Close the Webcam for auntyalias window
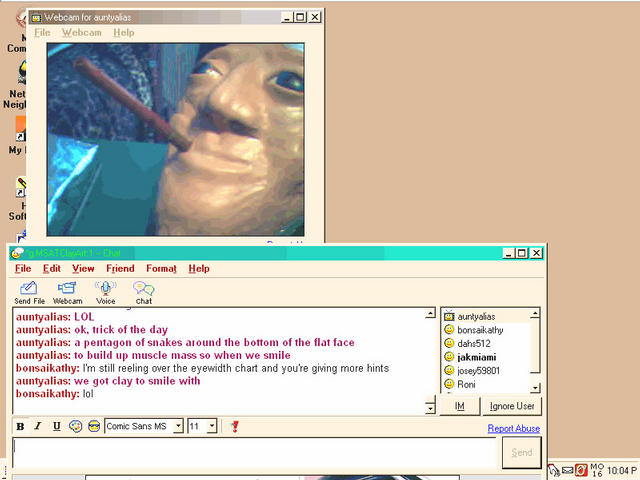The width and height of the screenshot is (640, 480). [x=315, y=17]
